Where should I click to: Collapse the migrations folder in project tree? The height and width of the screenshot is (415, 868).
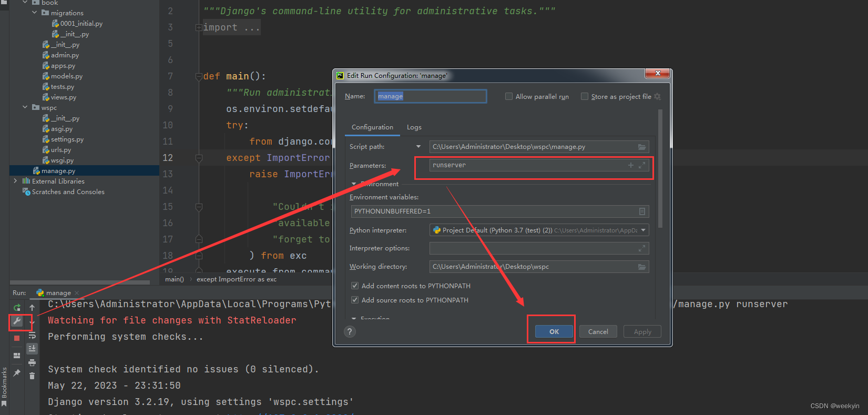pyautogui.click(x=35, y=13)
